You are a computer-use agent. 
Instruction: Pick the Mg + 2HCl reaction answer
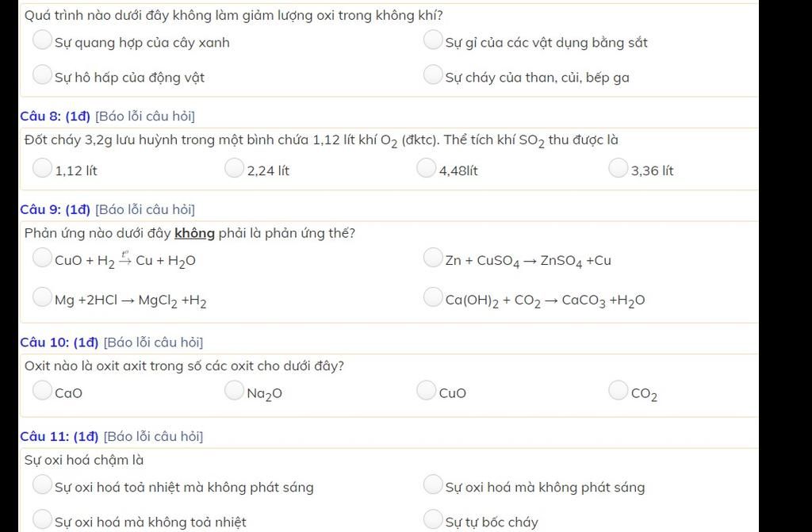click(x=43, y=298)
